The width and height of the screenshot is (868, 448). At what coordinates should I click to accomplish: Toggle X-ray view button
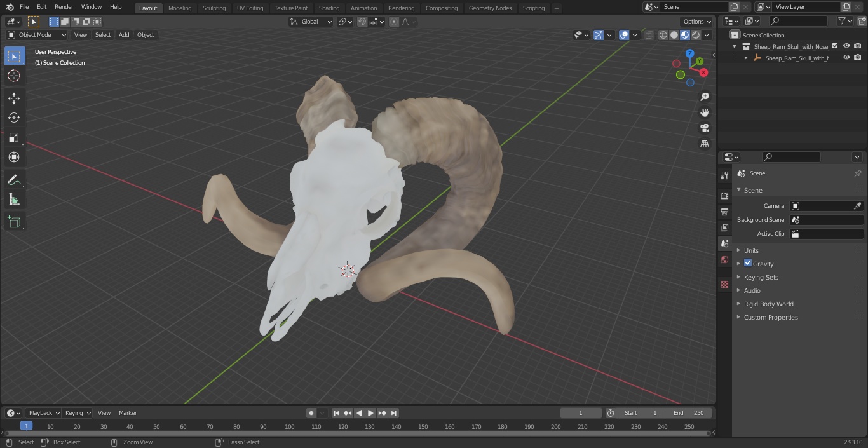pos(649,35)
